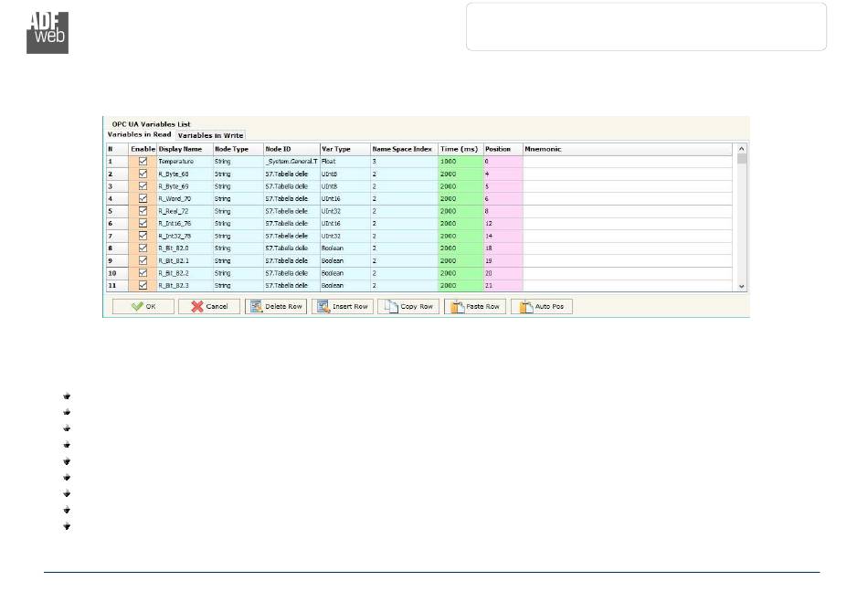Screen dimensions: 868x602
Task: Click the Auto Pos icon button
Action: coord(525,307)
